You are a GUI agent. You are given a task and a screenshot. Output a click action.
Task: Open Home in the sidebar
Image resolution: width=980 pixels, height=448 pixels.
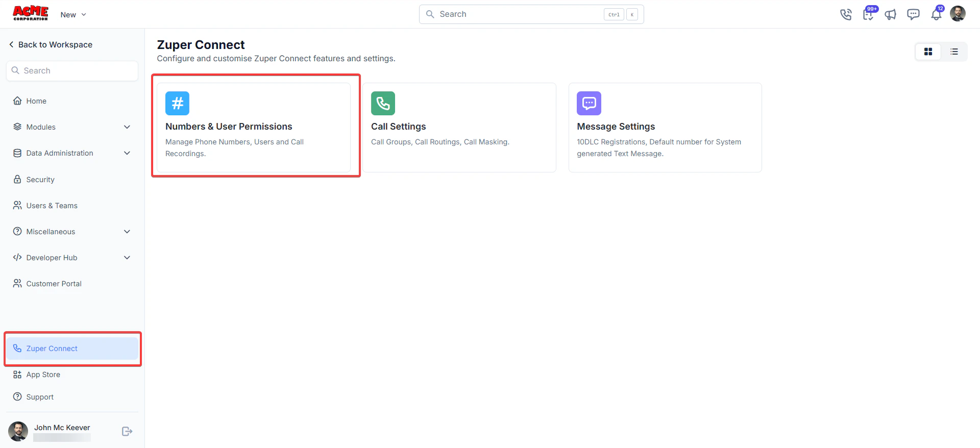coord(72,101)
